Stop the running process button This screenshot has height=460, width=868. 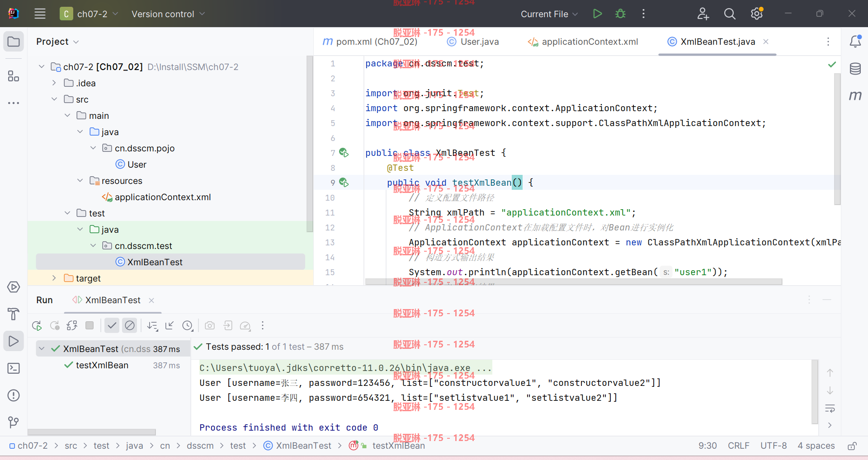click(90, 325)
